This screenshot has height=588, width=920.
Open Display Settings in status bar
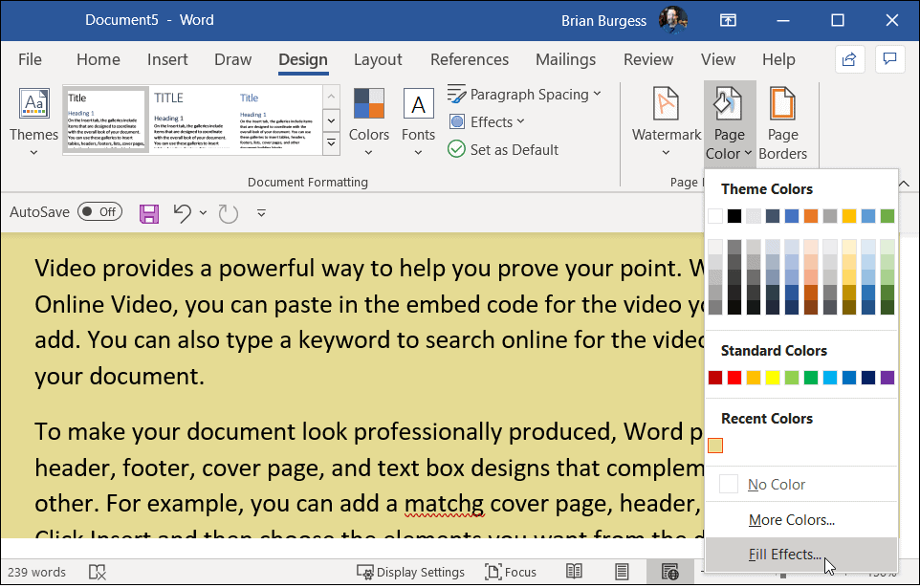coord(410,572)
